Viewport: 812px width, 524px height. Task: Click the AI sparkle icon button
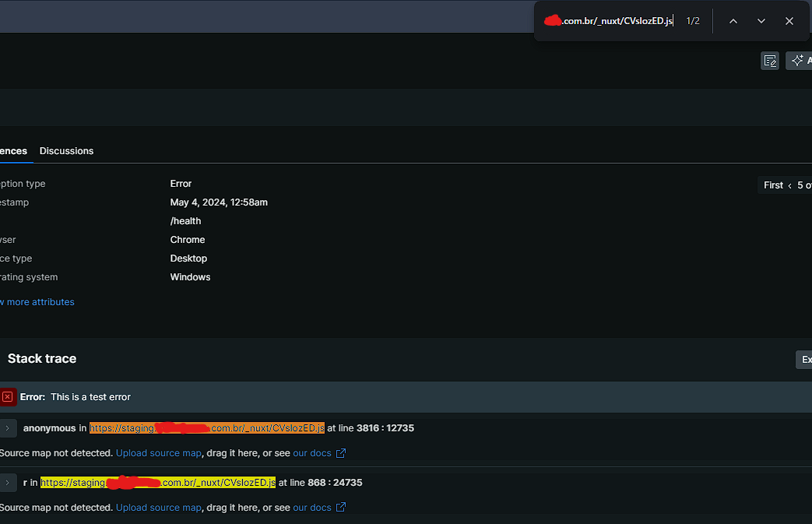click(x=799, y=61)
